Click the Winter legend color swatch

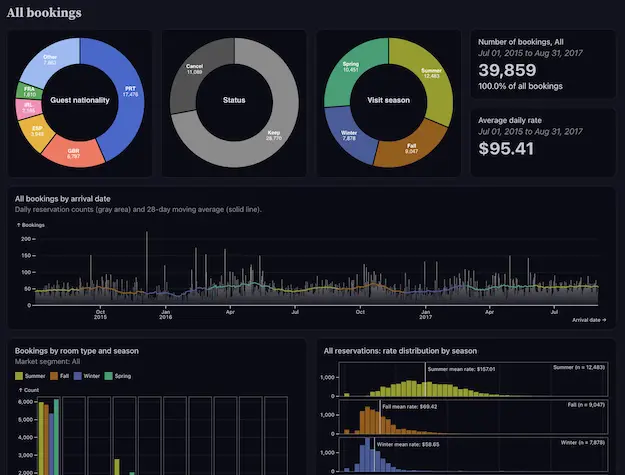pos(78,376)
